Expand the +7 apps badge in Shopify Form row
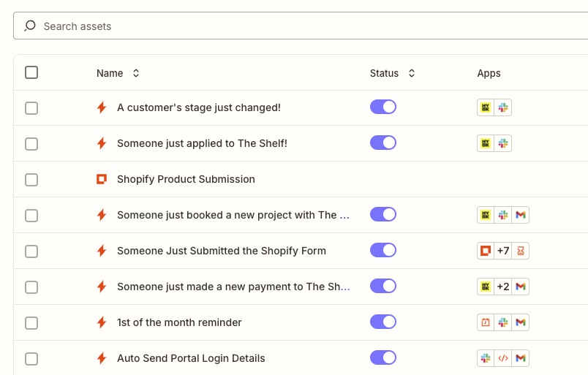The width and height of the screenshot is (588, 375). click(503, 251)
